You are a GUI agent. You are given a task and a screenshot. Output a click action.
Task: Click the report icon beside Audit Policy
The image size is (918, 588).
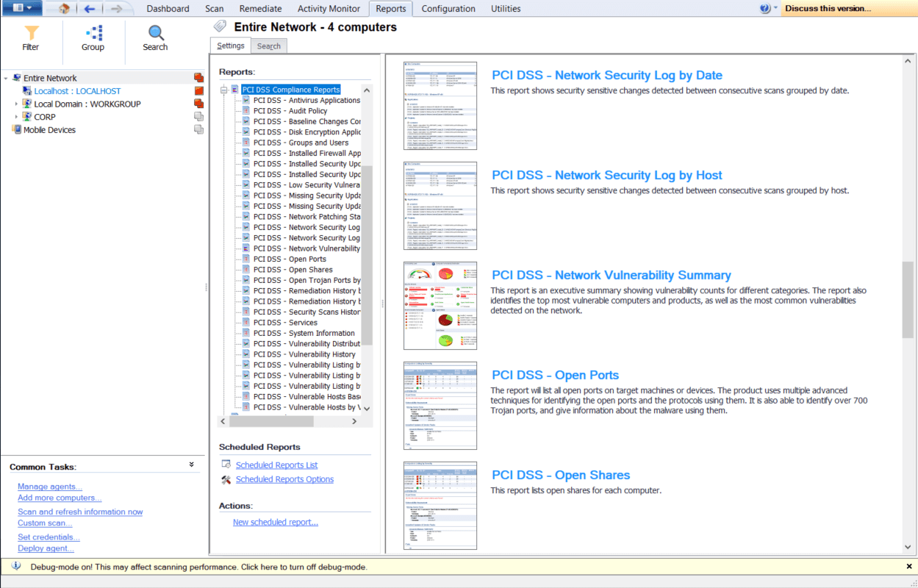(247, 111)
